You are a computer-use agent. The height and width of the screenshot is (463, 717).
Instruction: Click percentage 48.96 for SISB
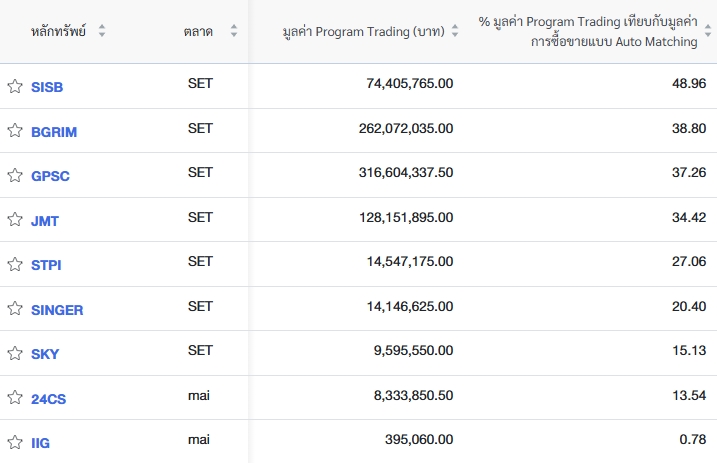pyautogui.click(x=689, y=83)
